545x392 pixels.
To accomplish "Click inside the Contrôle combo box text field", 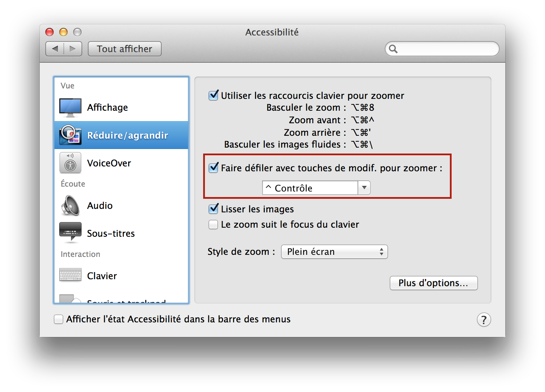I will 310,188.
